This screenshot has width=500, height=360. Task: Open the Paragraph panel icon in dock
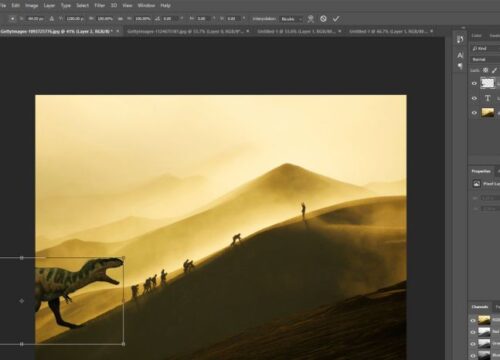(460, 66)
